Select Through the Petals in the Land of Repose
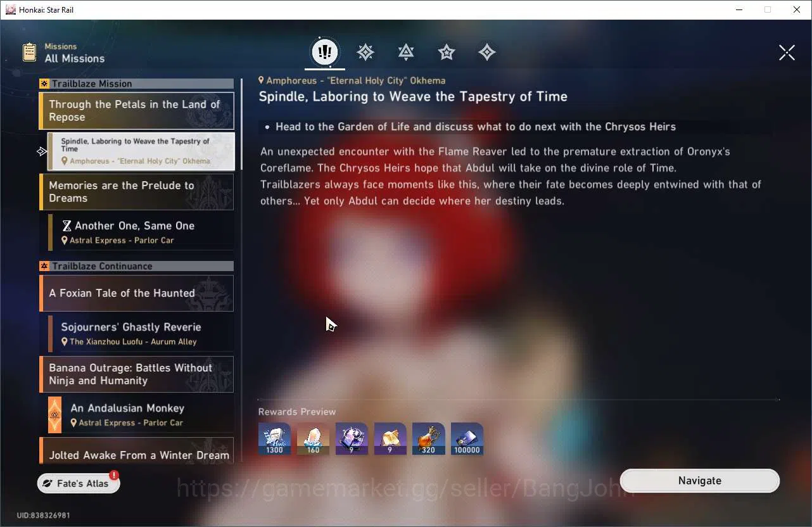812x527 pixels. coord(137,111)
